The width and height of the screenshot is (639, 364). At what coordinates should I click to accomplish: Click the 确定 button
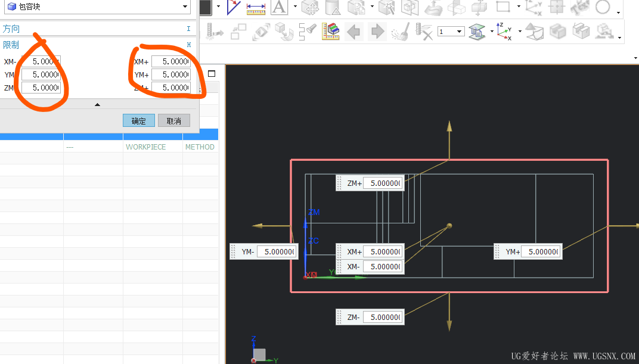(x=138, y=121)
